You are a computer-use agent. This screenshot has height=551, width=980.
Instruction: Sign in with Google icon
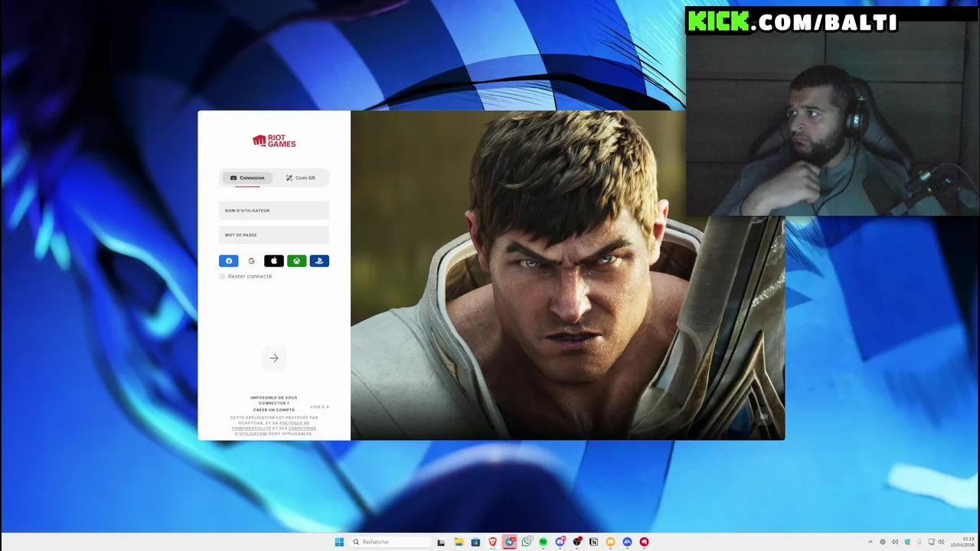click(251, 261)
